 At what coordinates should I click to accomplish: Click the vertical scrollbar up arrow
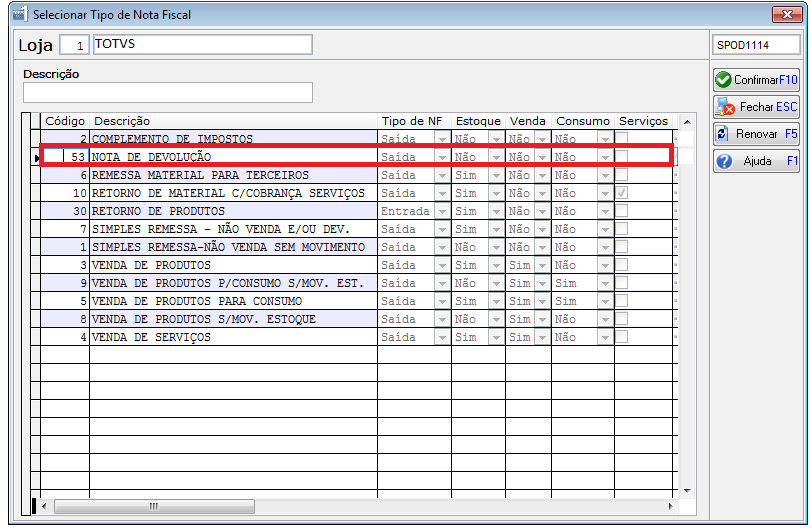[x=687, y=122]
